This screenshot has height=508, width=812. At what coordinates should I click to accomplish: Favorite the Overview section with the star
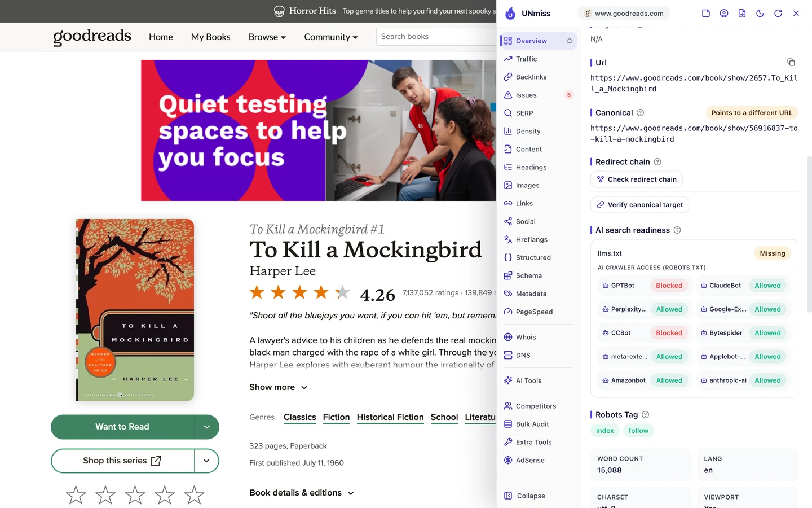click(570, 41)
